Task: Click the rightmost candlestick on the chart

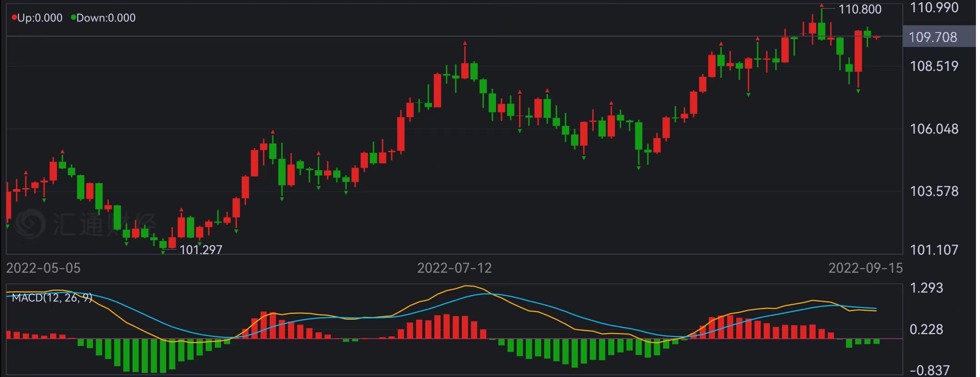Action: pos(877,37)
